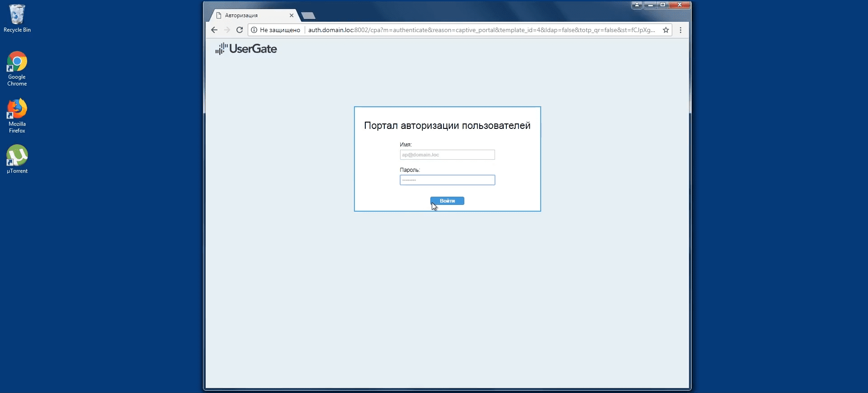Go back using the browser back arrow

[x=214, y=30]
